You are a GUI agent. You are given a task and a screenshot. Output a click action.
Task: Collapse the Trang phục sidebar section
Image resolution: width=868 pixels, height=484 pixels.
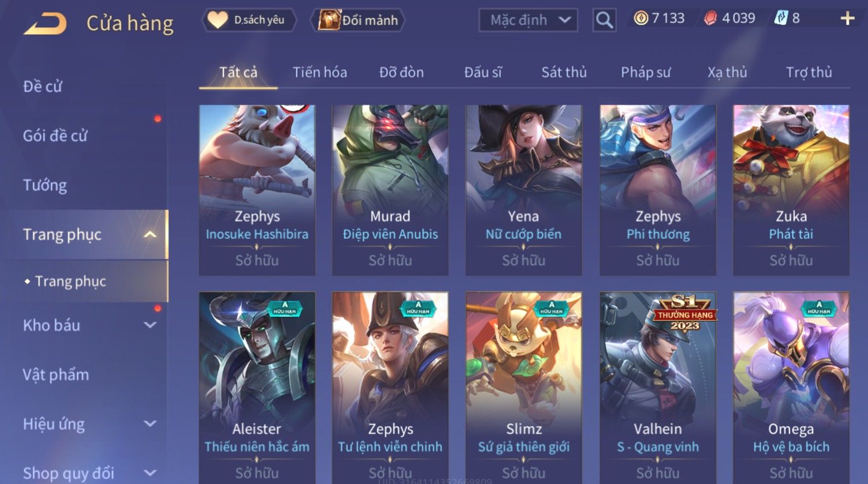click(149, 234)
